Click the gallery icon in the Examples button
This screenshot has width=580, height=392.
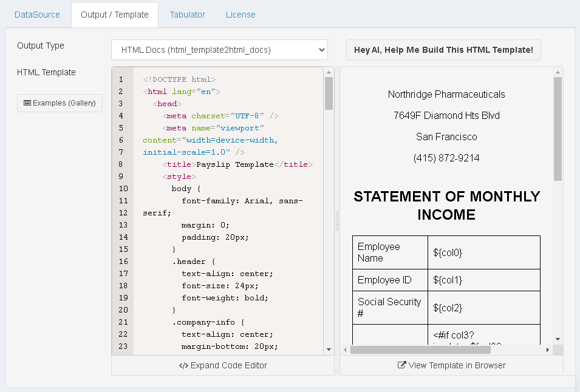(x=27, y=103)
